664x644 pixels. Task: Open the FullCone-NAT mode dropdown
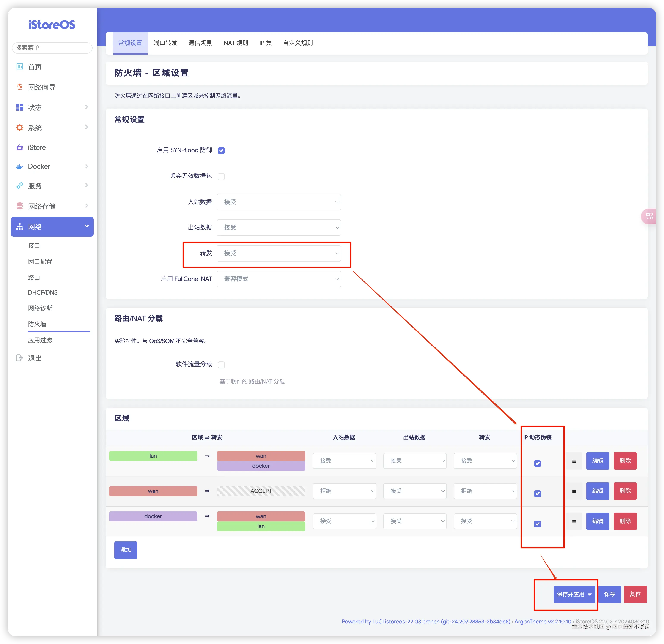click(x=279, y=279)
